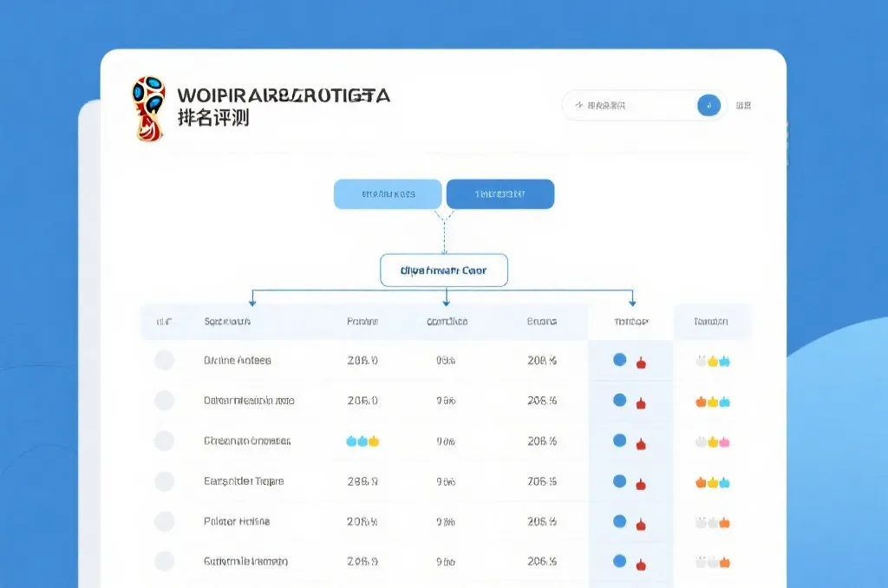Screen dimensions: 888x588
Task: Click the blue dot in the first row
Action: tap(619, 360)
